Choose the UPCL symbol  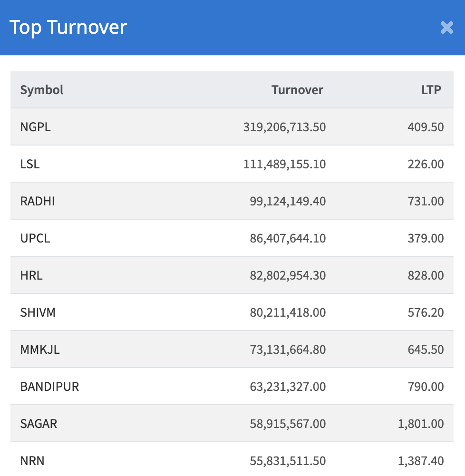pyautogui.click(x=35, y=238)
